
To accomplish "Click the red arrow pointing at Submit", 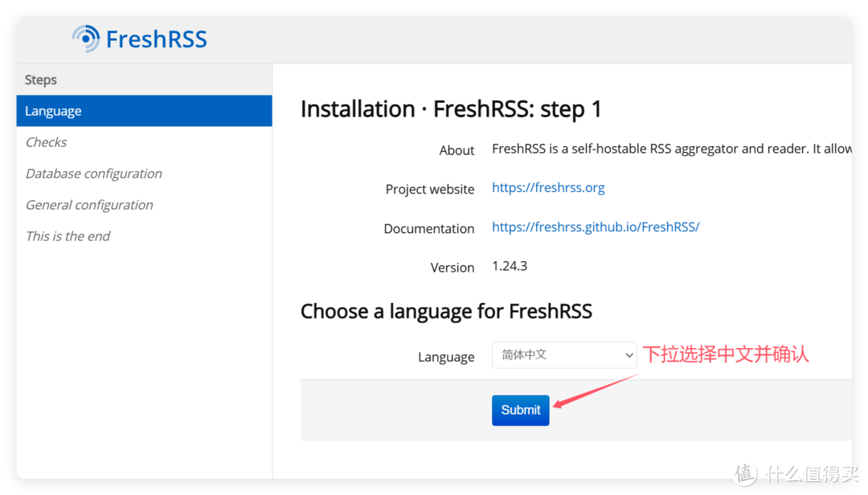I will point(595,391).
